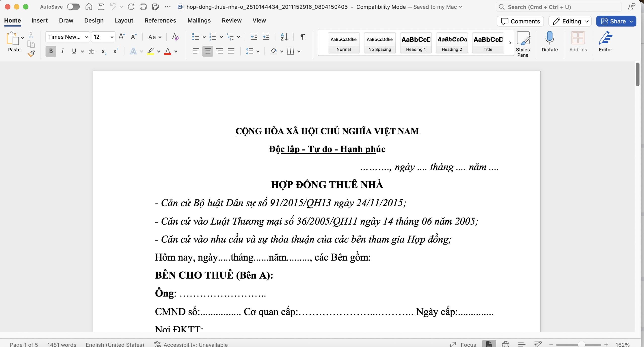Clear all formatting icon
The image size is (644, 347).
coord(176,37)
